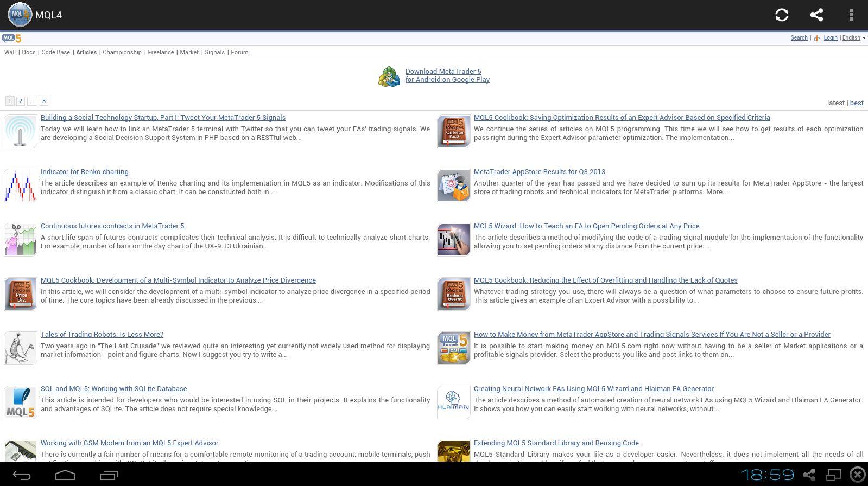Open the Reduce Overfit cookbook thumbnail

[454, 294]
